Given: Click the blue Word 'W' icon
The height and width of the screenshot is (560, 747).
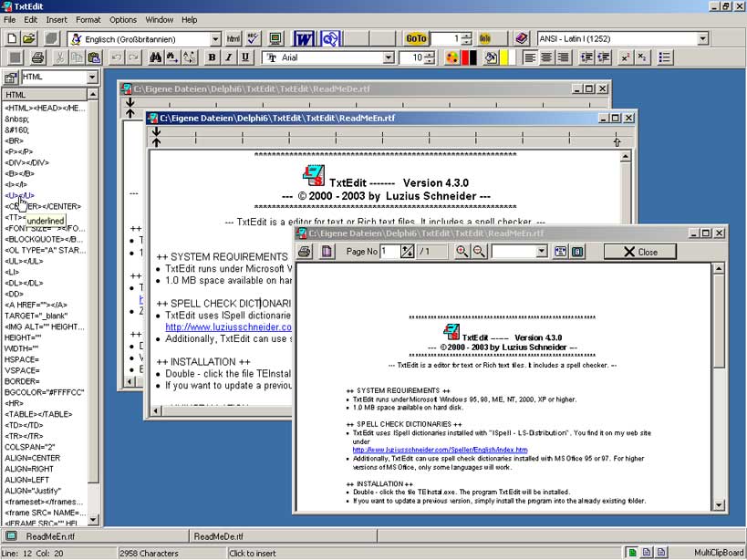Looking at the screenshot, I should click(x=304, y=38).
